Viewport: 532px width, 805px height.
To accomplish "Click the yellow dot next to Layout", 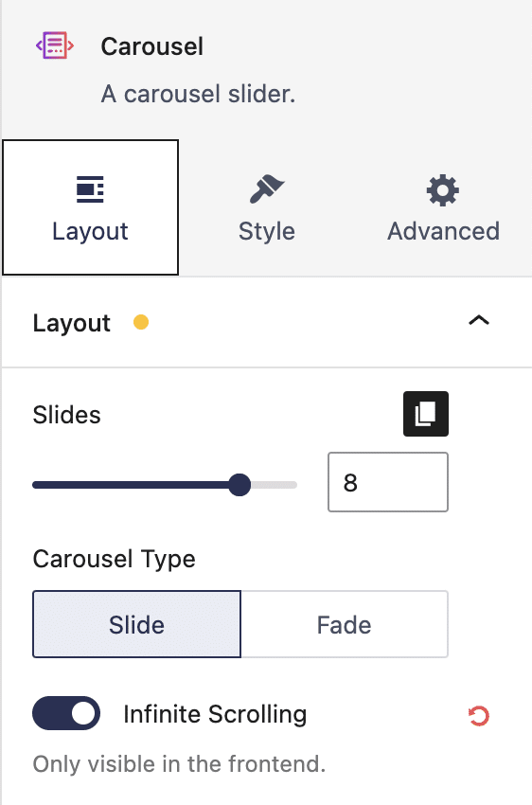I will [141, 322].
